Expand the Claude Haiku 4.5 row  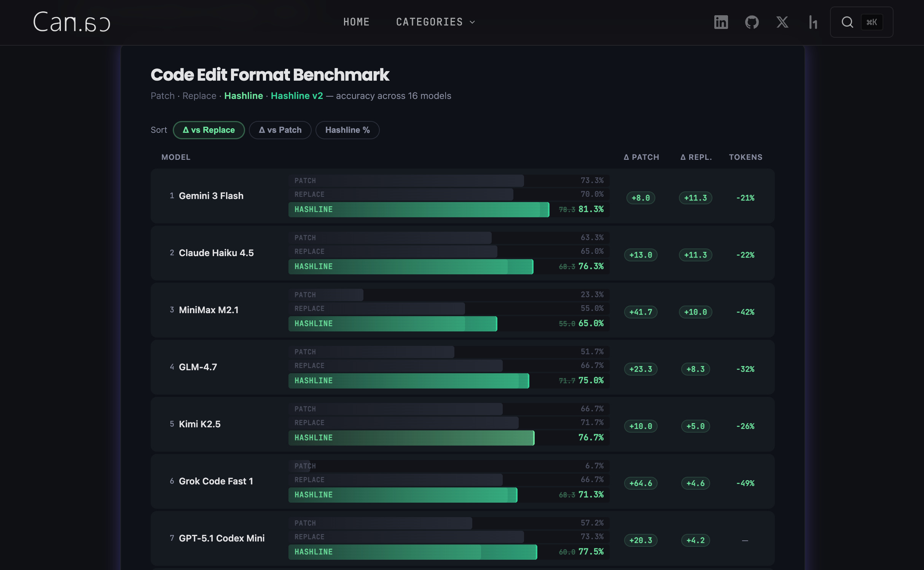click(216, 253)
